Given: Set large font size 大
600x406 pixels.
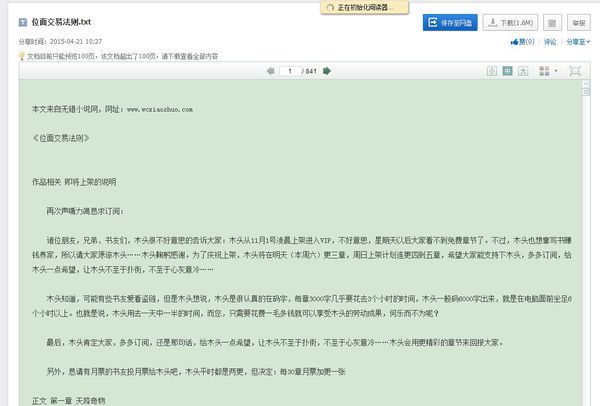Looking at the screenshot, I should click(523, 71).
